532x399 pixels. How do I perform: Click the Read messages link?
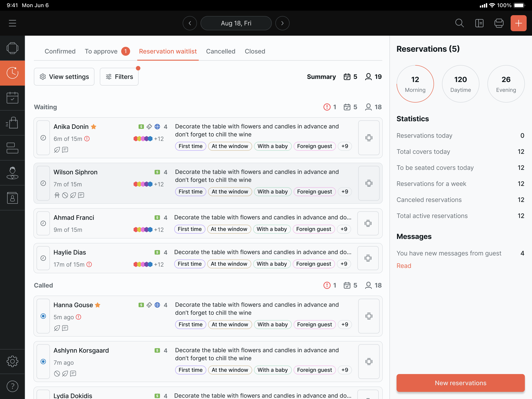click(404, 266)
